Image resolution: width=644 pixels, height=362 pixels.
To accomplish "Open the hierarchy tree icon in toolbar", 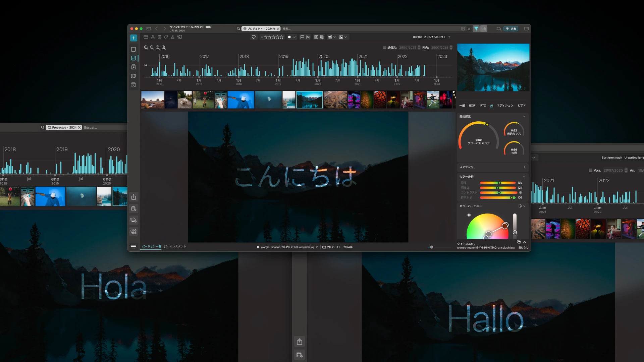I will pyautogui.click(x=153, y=37).
